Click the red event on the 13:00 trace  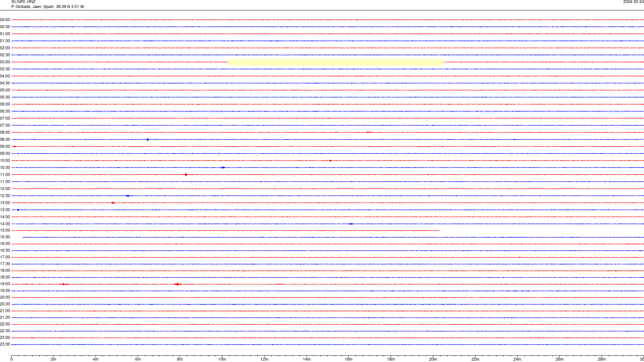point(113,203)
